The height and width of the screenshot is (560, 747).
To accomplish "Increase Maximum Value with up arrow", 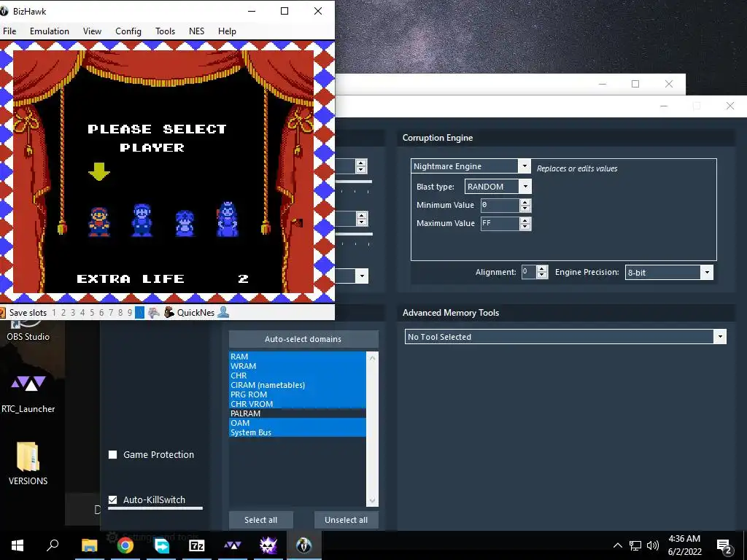I will [525, 220].
